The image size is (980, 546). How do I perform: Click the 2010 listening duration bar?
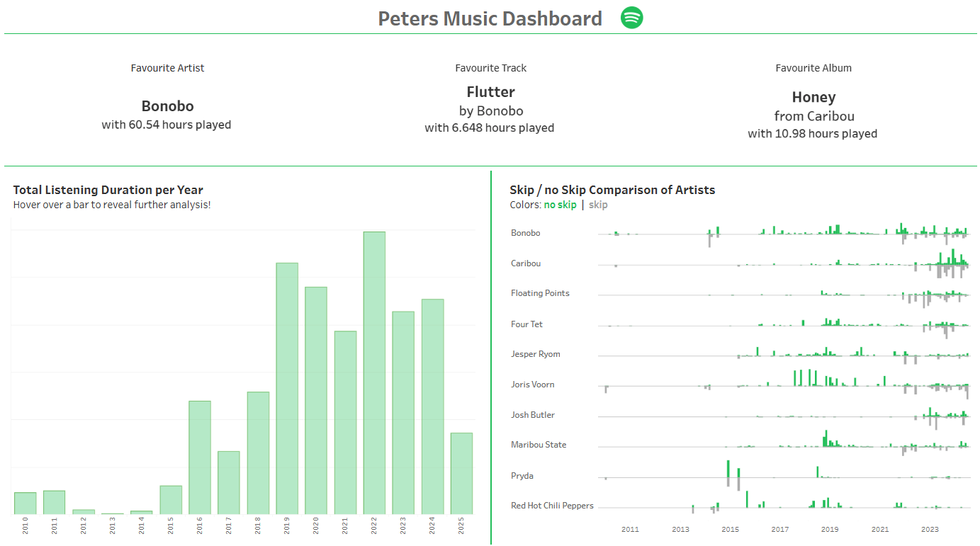point(25,503)
